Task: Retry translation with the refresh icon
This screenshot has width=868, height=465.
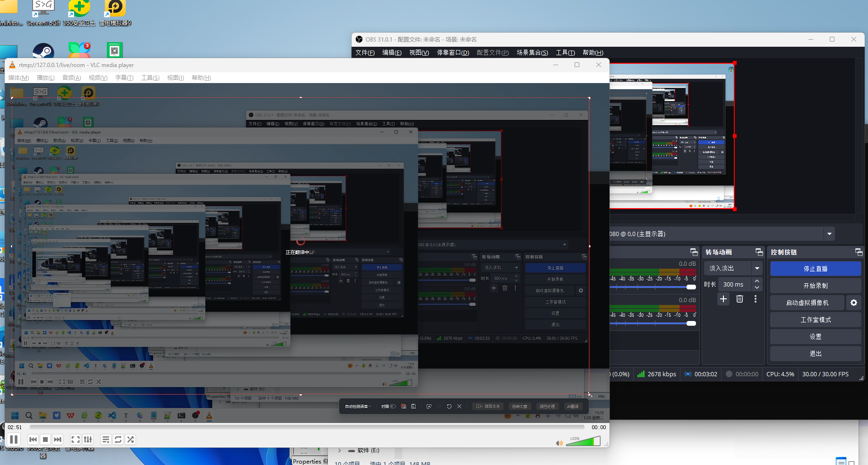Action: pyautogui.click(x=449, y=406)
